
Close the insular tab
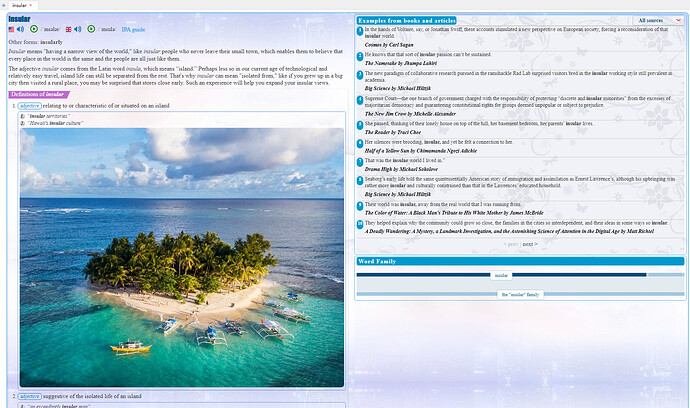(x=31, y=5)
